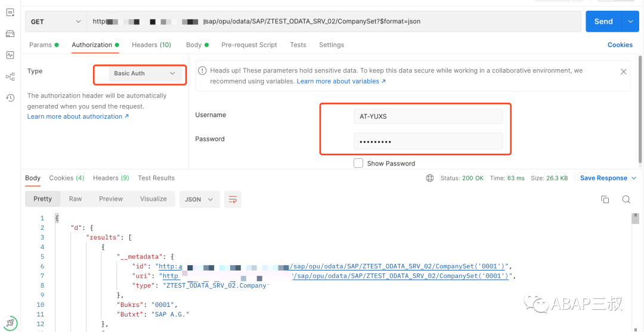The width and height of the screenshot is (644, 332).
Task: Click the "Butxt": "SAP A.G." line
Action: pyautogui.click(x=153, y=314)
